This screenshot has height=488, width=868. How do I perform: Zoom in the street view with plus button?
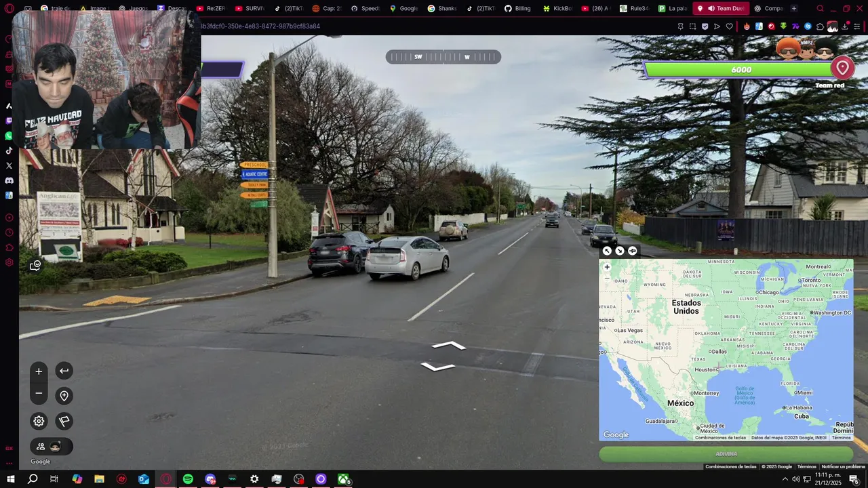pyautogui.click(x=39, y=371)
